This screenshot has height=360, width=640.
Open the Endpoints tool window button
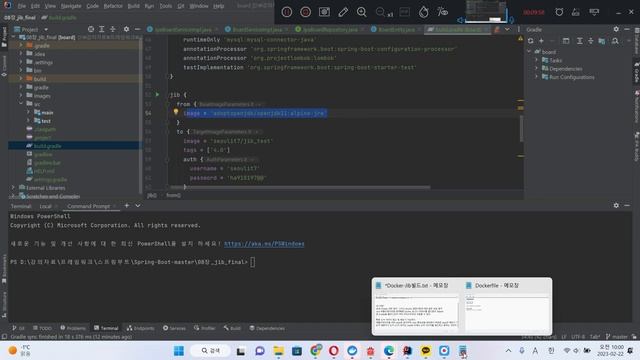[140, 328]
